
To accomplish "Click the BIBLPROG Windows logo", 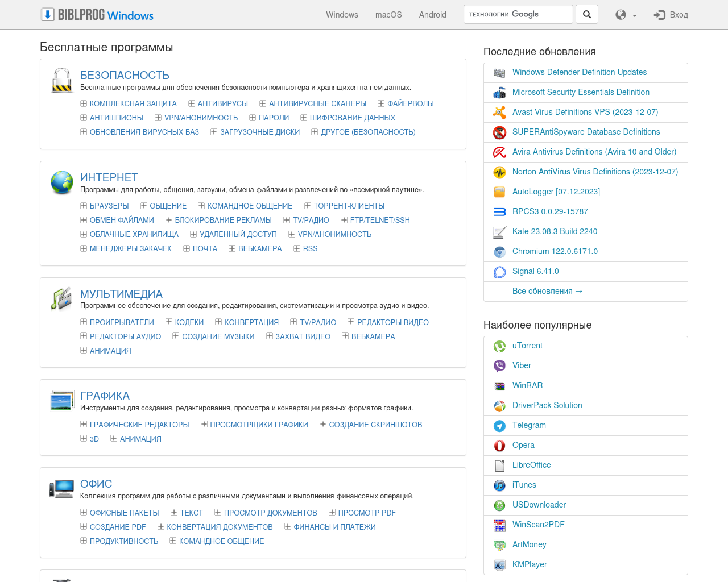I will [x=97, y=15].
